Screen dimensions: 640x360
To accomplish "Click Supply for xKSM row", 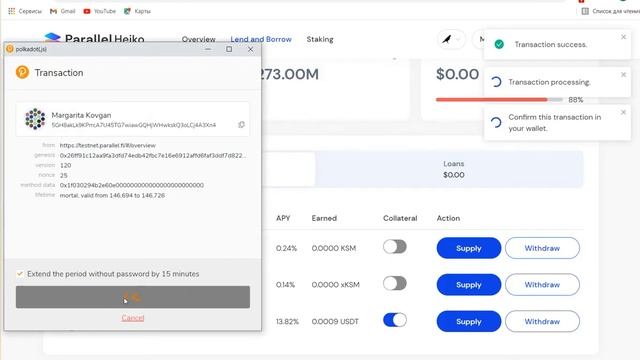I will coord(469,284).
